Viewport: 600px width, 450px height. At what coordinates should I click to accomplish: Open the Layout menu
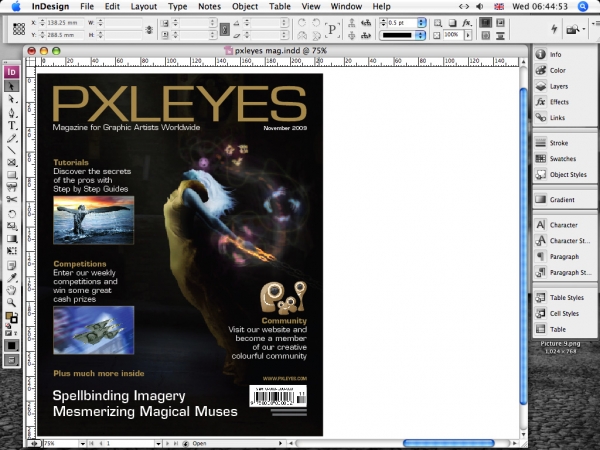143,7
